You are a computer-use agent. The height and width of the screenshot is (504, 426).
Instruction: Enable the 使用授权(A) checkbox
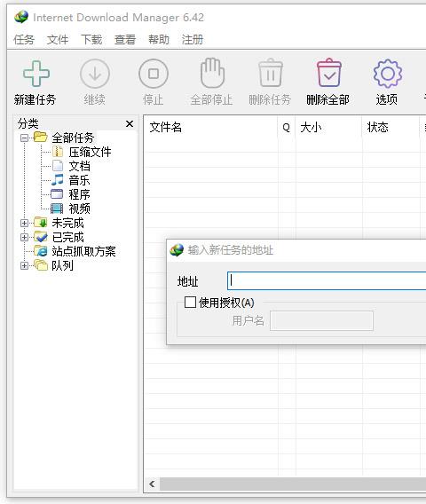tap(190, 303)
